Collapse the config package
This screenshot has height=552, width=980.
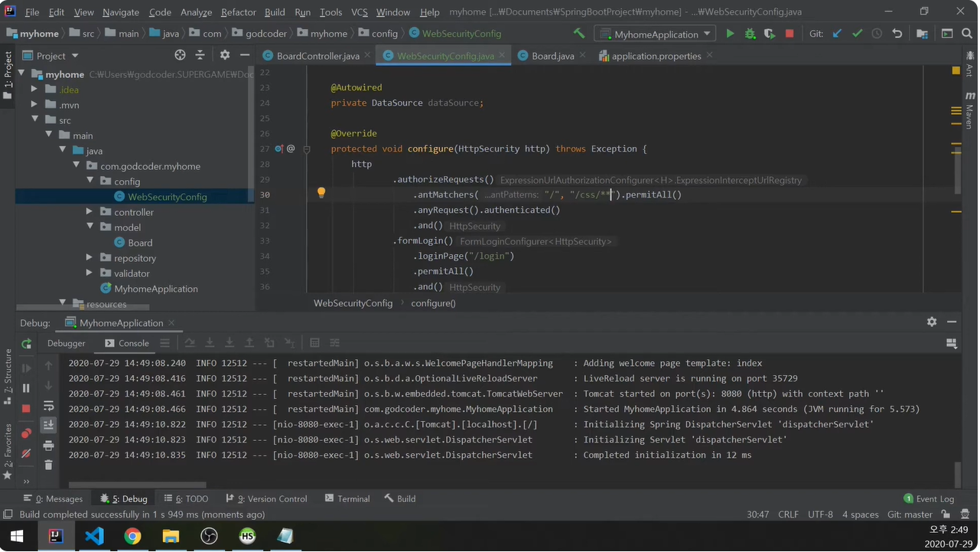click(x=90, y=181)
